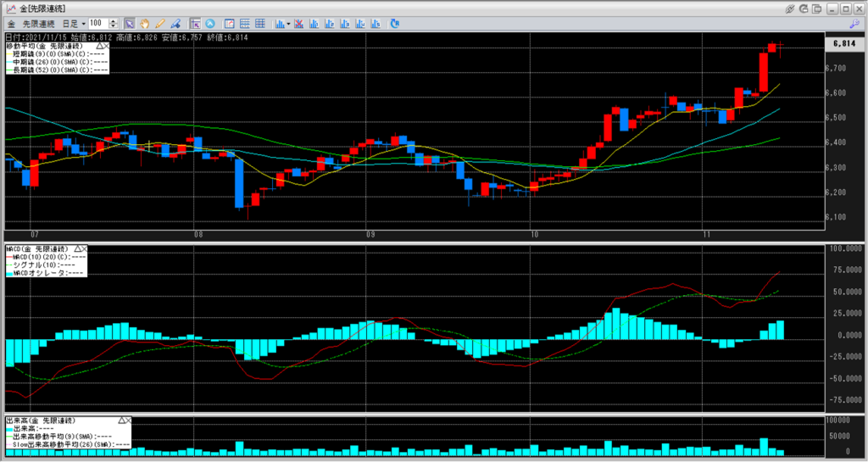Toggle the crosshair cursor icon
The image size is (868, 462).
tap(195, 24)
